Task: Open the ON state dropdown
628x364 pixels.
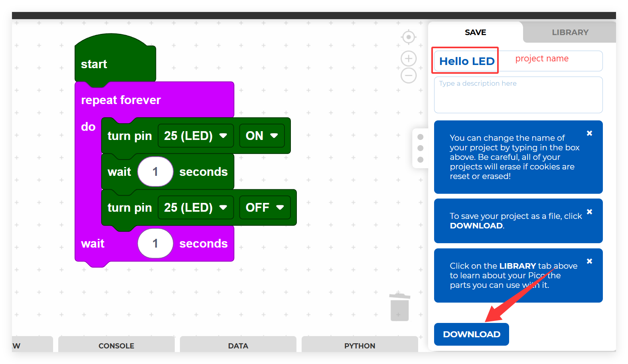Action: 262,136
